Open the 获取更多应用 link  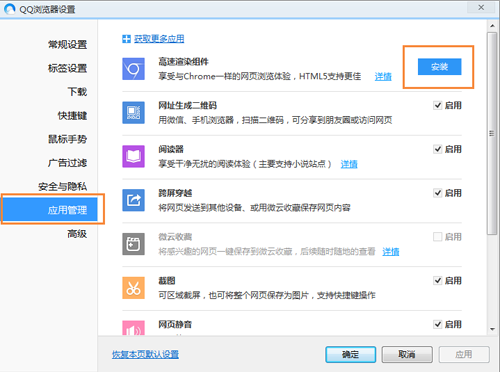[159, 39]
